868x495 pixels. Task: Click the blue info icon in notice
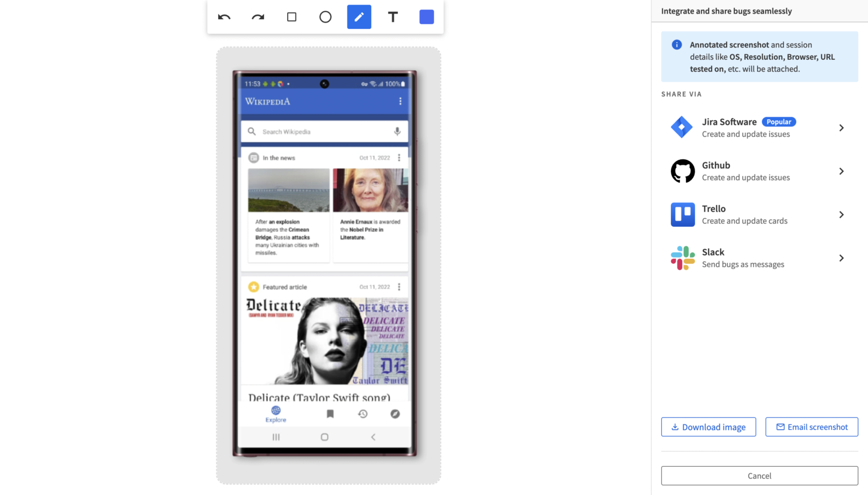tap(676, 45)
